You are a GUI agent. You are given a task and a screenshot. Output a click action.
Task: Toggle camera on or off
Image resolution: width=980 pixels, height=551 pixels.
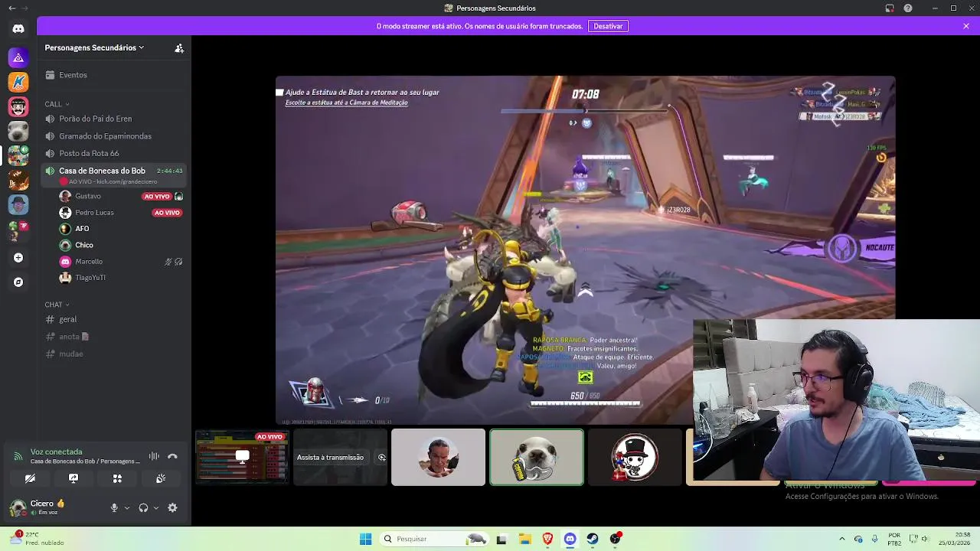(30, 478)
